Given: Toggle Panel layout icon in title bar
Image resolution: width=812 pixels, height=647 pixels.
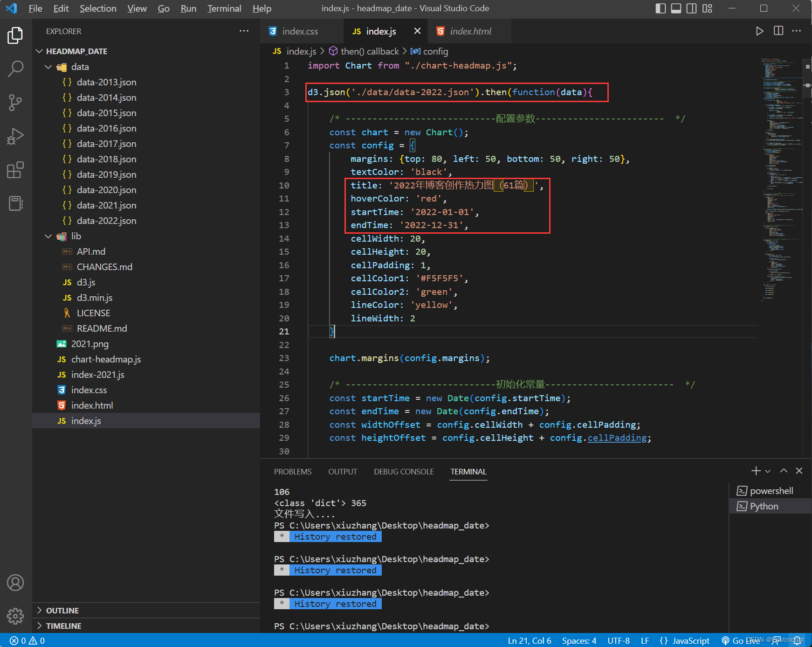Looking at the screenshot, I should pos(676,8).
